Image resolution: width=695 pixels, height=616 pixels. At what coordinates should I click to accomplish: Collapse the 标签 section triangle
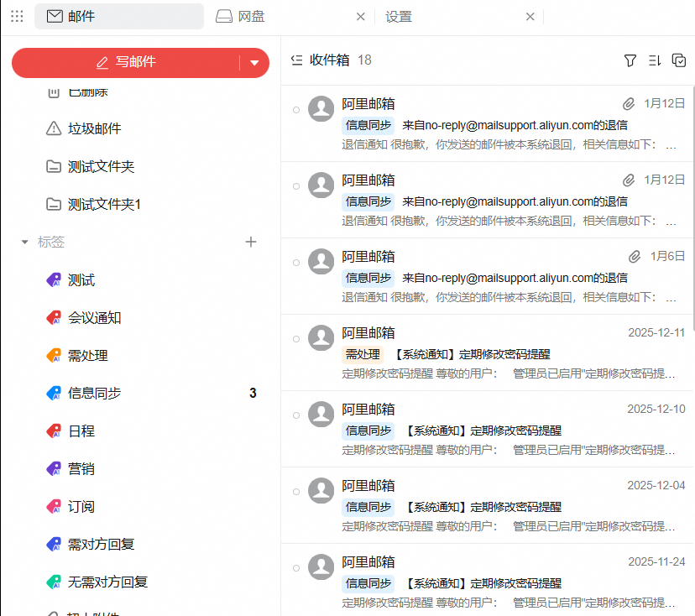[x=25, y=243]
